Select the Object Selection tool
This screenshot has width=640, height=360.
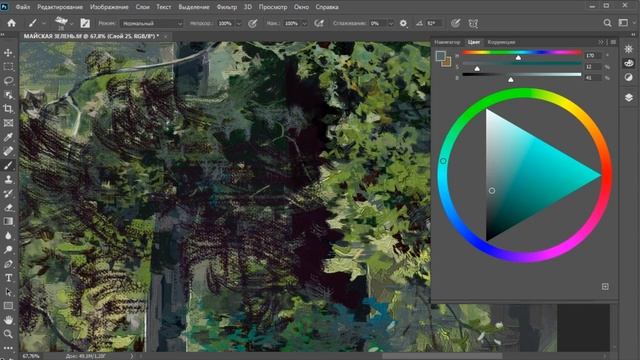(x=8, y=95)
